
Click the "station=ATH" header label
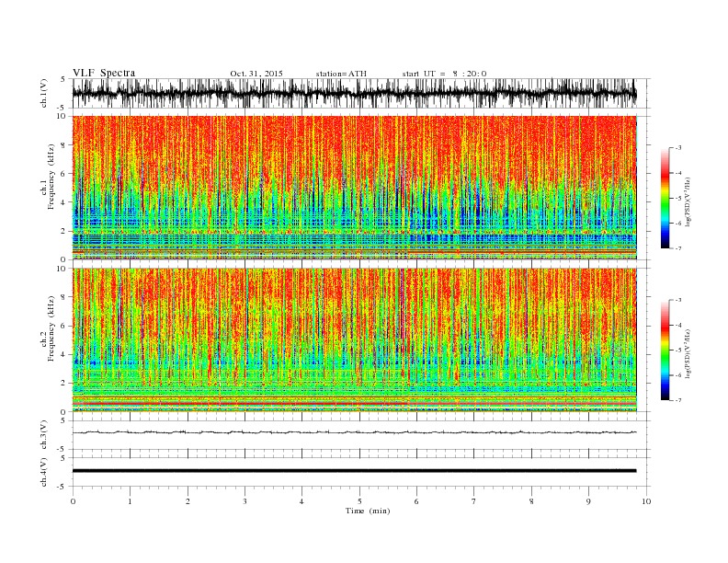tap(341, 74)
